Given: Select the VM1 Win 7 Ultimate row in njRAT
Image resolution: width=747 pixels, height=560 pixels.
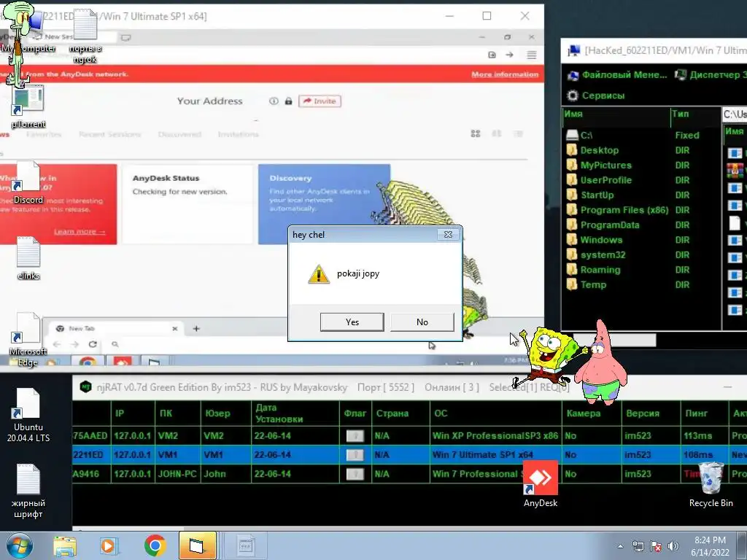Looking at the screenshot, I should [409, 455].
